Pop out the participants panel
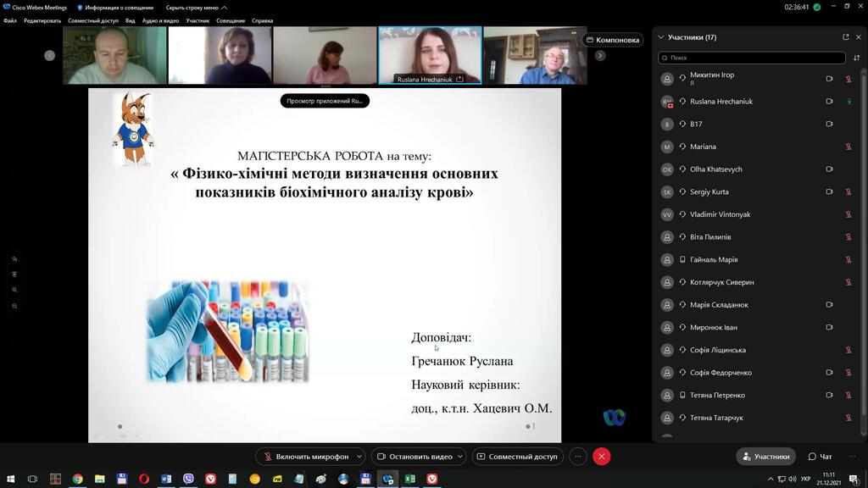 (845, 37)
